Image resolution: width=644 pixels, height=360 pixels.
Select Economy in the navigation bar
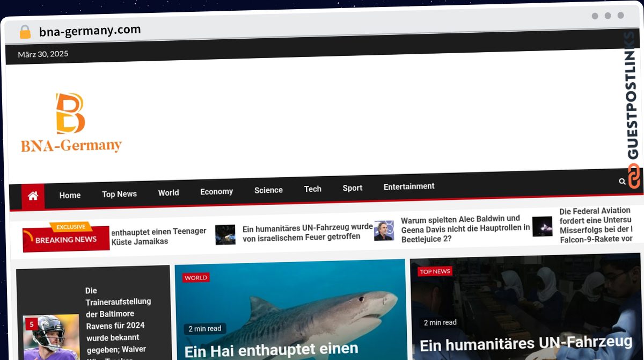point(216,191)
